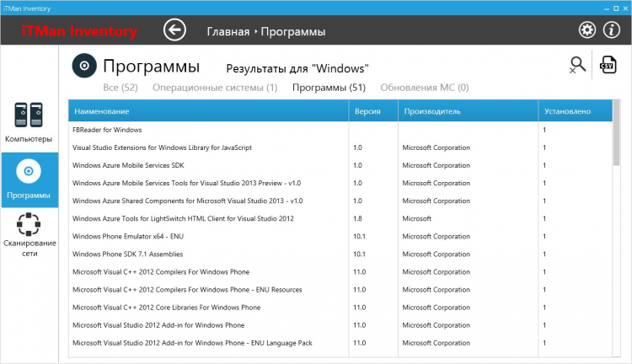632x364 pixels.
Task: Maximize the iTMan Inventory window
Action: 616,8
